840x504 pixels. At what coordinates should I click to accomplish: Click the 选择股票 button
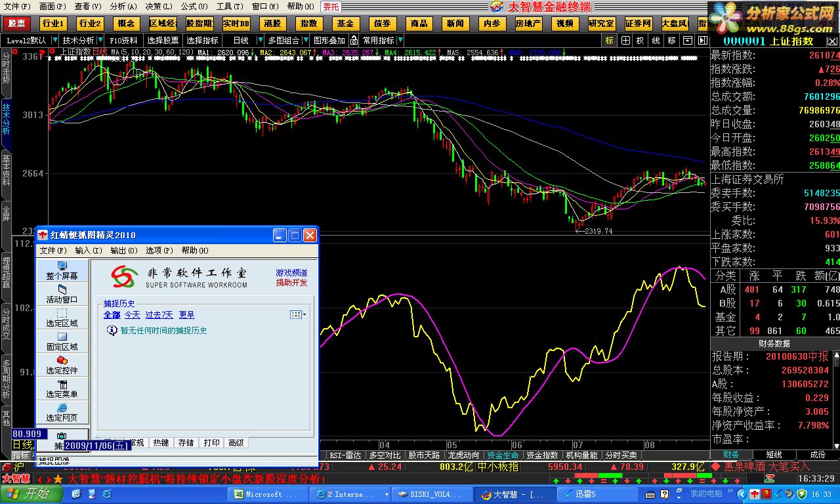163,41
